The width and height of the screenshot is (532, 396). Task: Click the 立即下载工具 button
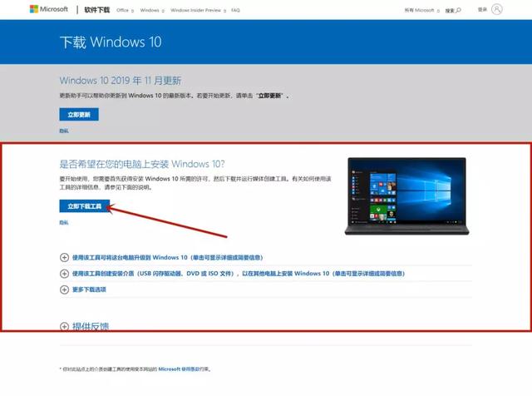pos(85,206)
